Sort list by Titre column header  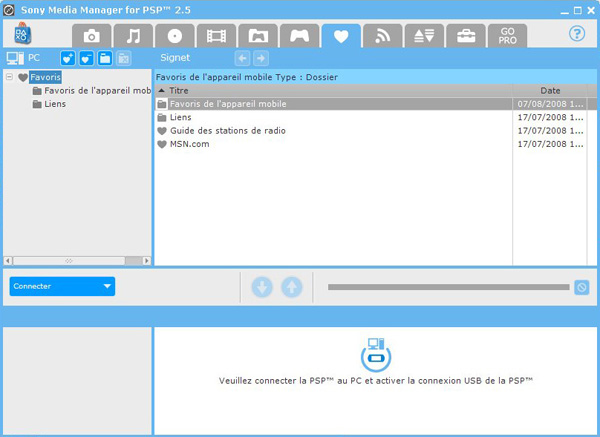333,91
